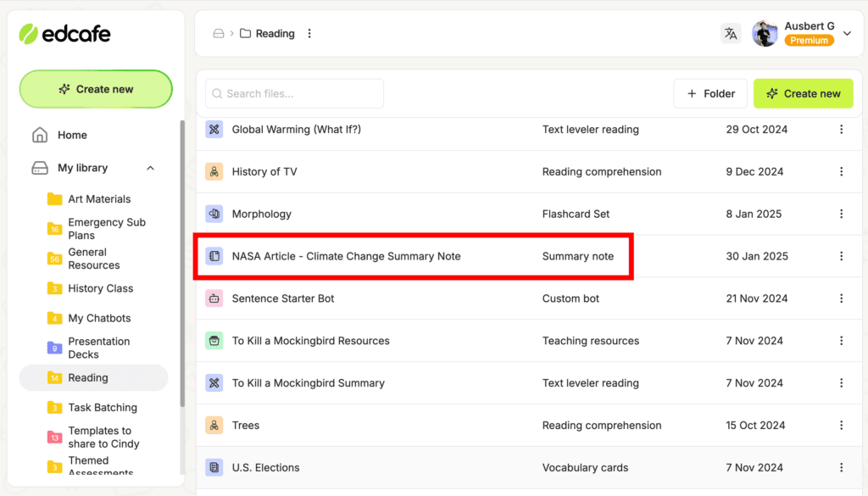Open the General Resources folder
Viewport: 868px width, 496px height.
[x=93, y=259]
